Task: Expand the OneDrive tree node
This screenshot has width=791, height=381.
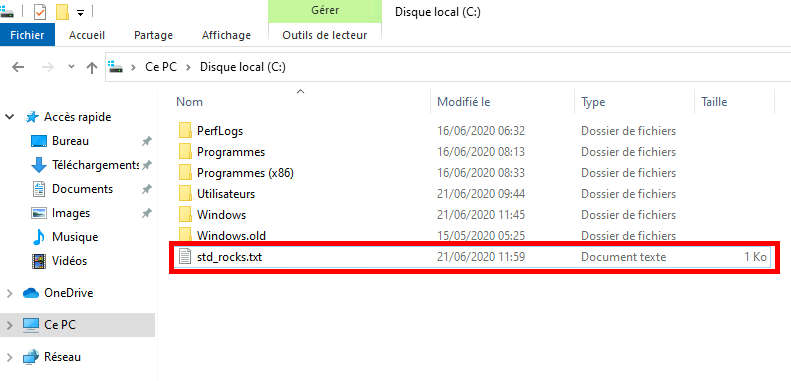Action: pyautogui.click(x=9, y=293)
